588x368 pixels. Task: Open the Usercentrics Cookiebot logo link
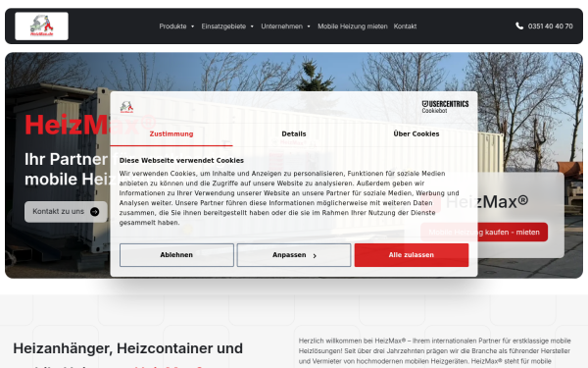(x=445, y=107)
